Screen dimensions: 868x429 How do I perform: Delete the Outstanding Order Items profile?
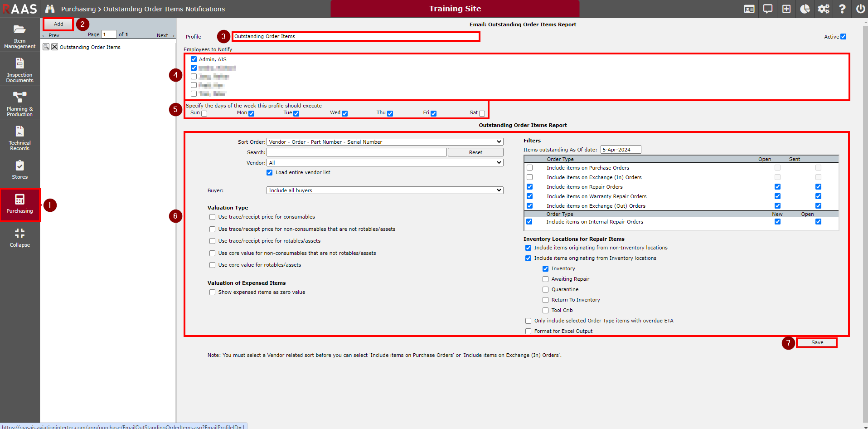(54, 47)
